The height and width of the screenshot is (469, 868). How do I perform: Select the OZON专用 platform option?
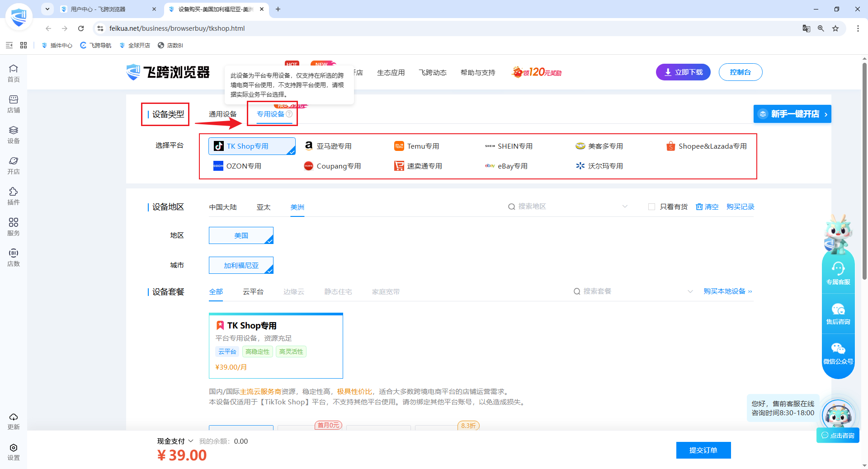pyautogui.click(x=237, y=166)
